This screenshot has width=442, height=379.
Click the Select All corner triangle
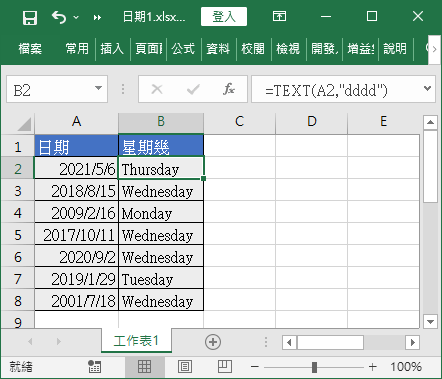coord(24,124)
